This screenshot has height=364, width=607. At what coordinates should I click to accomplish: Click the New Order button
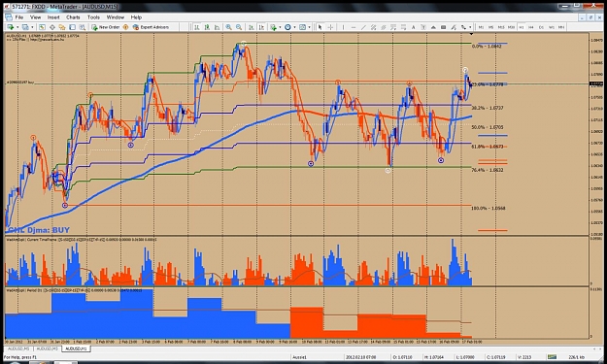coord(106,27)
